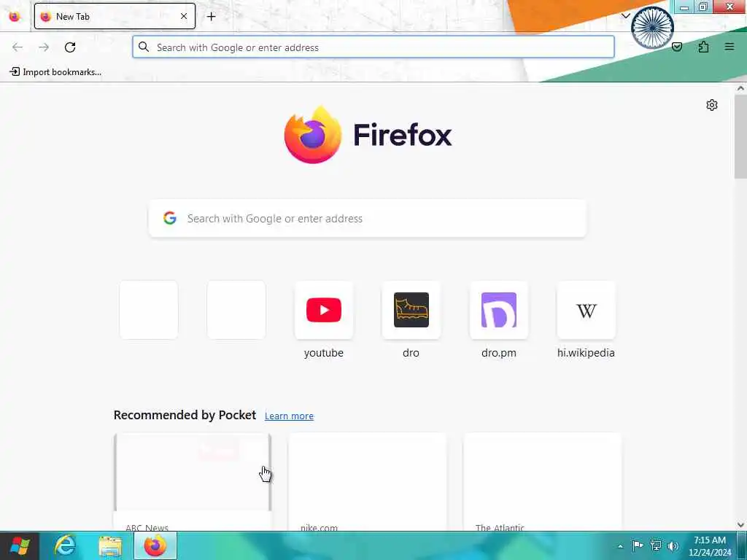Open Save to Pocket toolbar button

pos(677,47)
